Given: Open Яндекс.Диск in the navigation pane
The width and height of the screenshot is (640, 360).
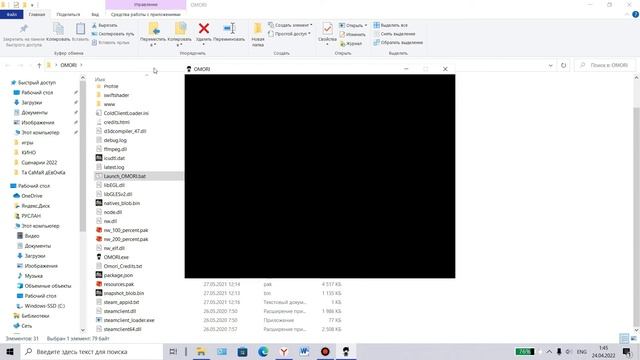Looking at the screenshot, I should pos(36,206).
